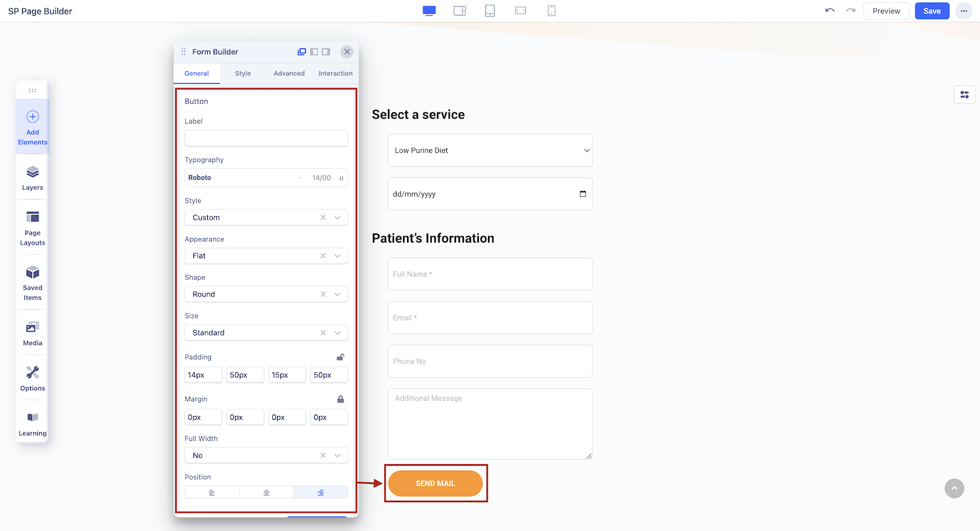Image resolution: width=980 pixels, height=531 pixels.
Task: Toggle the Margin lock icon
Action: tap(340, 399)
